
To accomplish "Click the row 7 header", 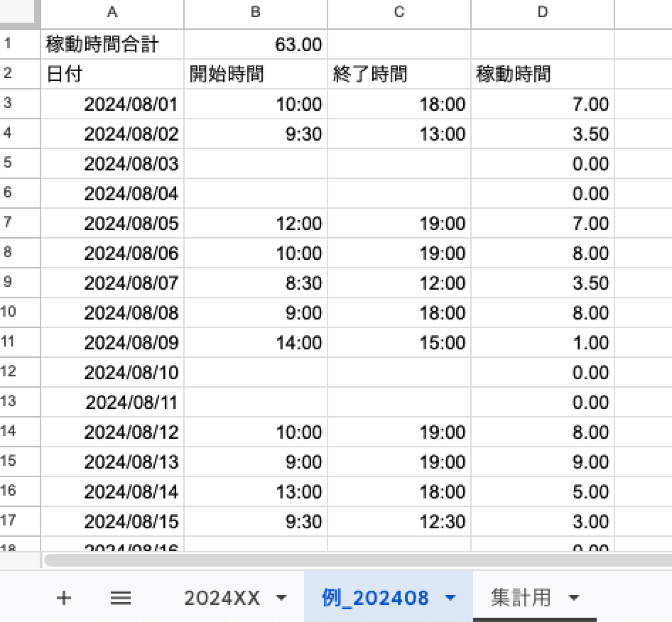I will (x=9, y=223).
